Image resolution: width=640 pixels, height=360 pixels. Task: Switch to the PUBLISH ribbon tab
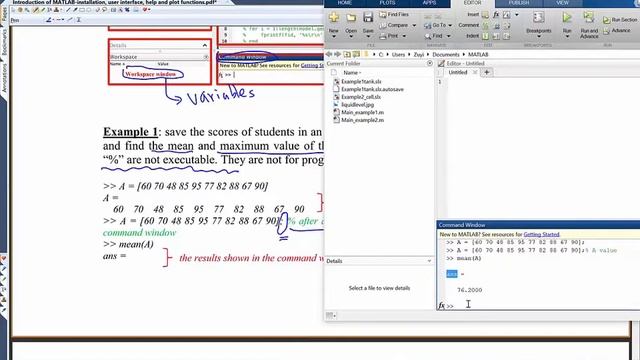tap(519, 3)
